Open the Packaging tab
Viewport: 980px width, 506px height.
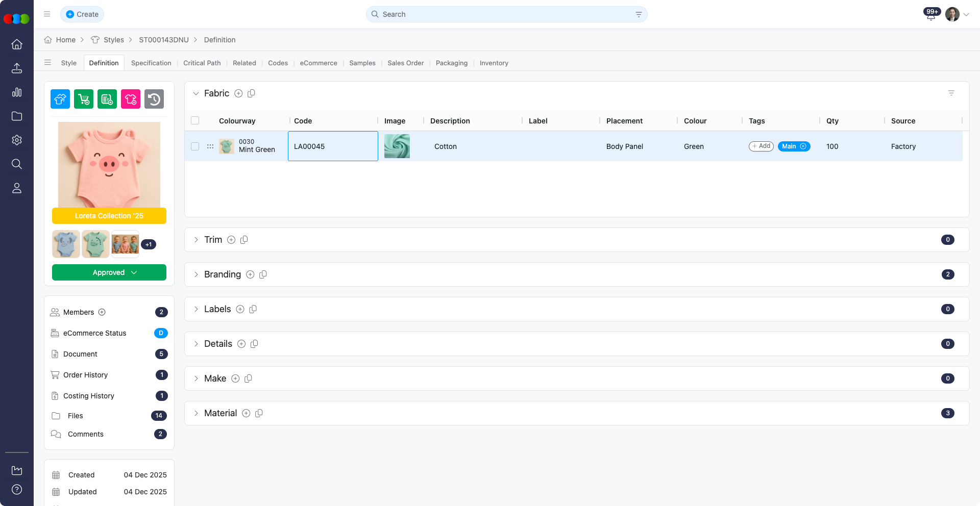tap(451, 63)
